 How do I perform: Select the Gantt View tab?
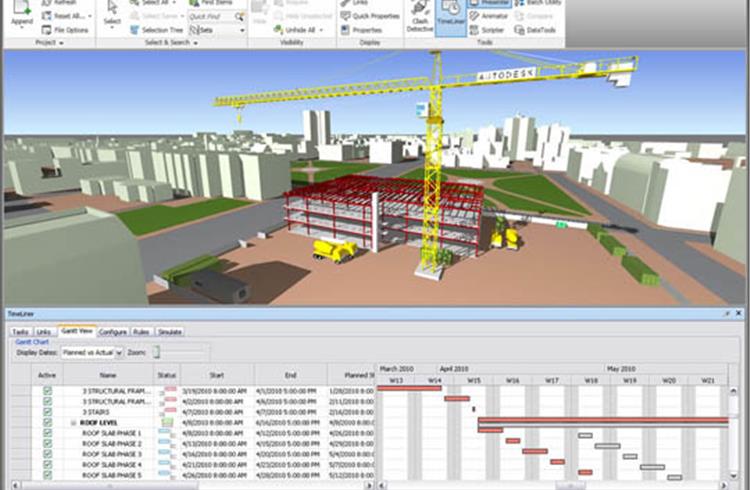click(x=77, y=331)
